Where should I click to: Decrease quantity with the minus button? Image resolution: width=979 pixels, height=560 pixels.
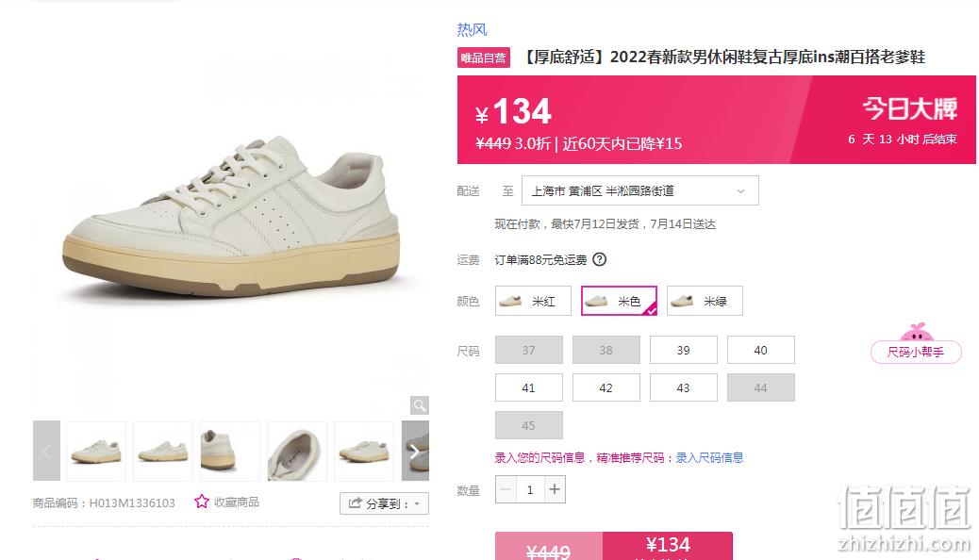[506, 489]
